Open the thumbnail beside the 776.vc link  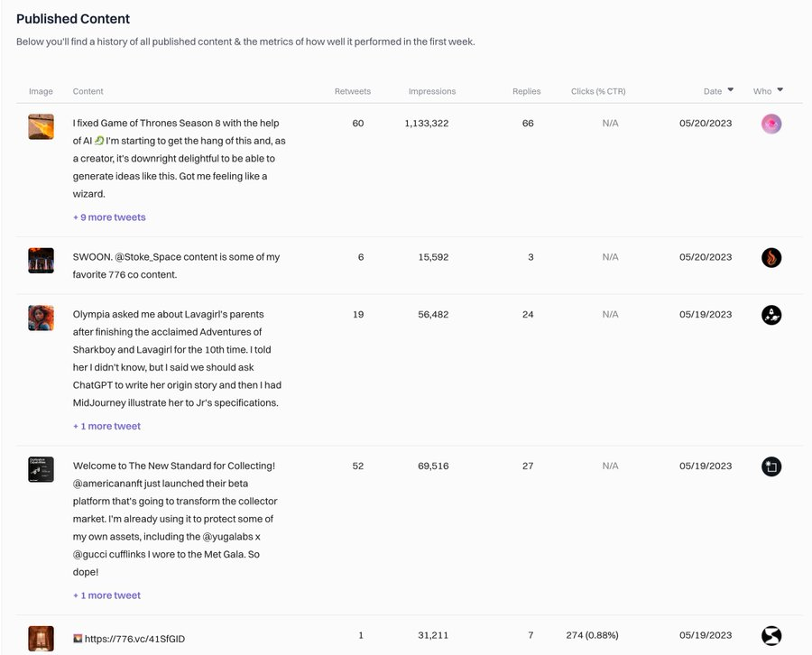(42, 638)
